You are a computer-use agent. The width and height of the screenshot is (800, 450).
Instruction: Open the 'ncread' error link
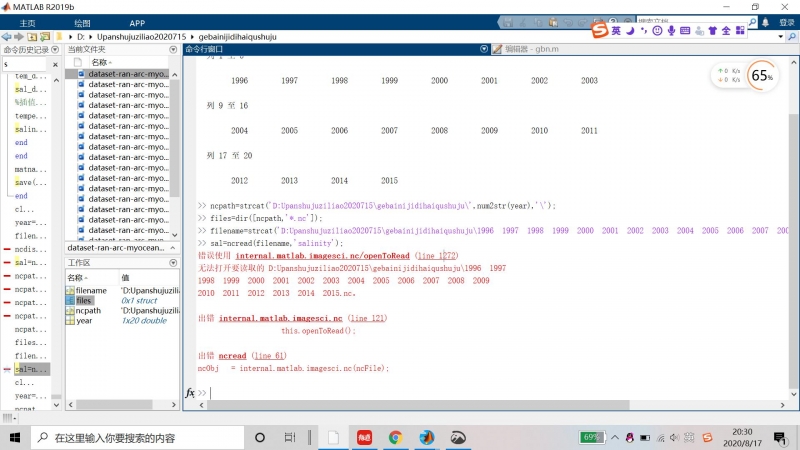point(232,355)
